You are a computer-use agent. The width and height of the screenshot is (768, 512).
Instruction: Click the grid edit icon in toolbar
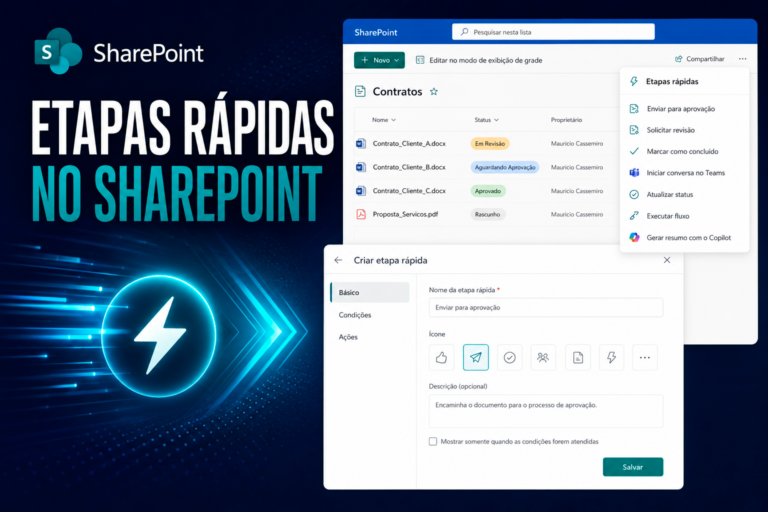pyautogui.click(x=420, y=60)
